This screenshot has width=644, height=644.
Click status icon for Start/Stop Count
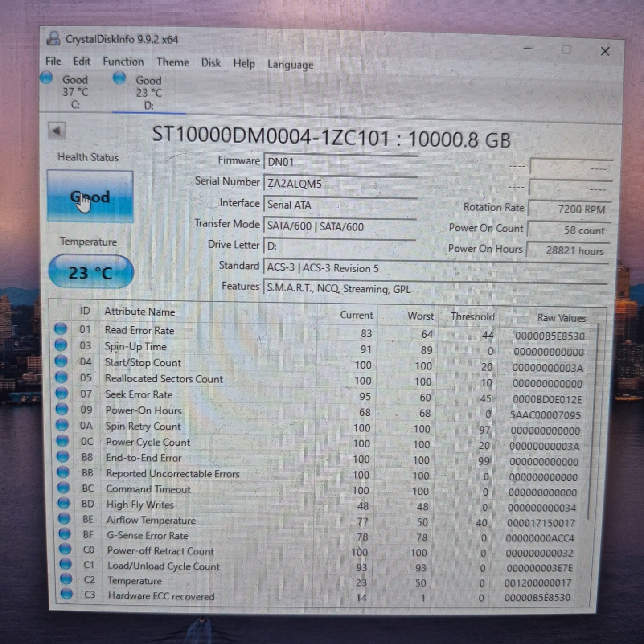pyautogui.click(x=61, y=361)
